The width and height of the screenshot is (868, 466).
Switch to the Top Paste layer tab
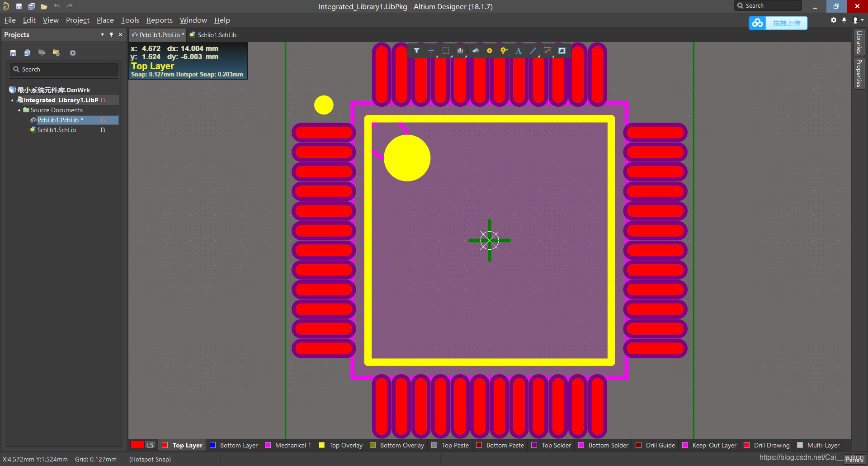(x=450, y=445)
